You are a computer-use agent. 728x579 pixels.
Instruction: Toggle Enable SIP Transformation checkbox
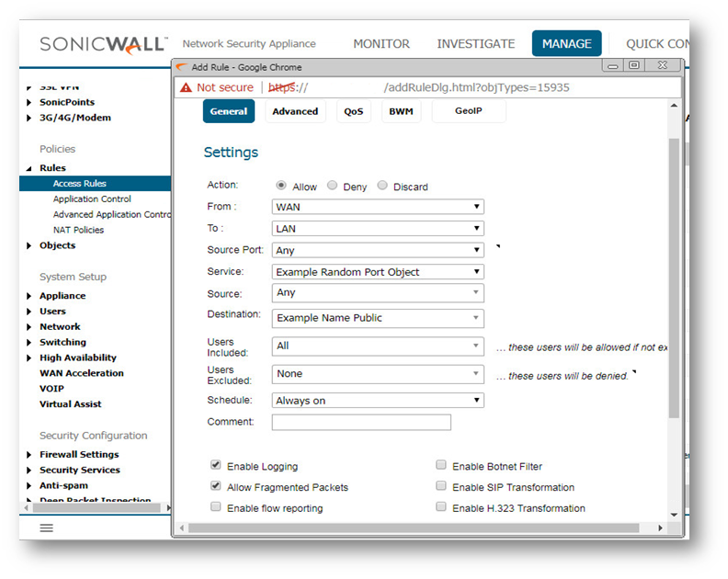tap(441, 486)
